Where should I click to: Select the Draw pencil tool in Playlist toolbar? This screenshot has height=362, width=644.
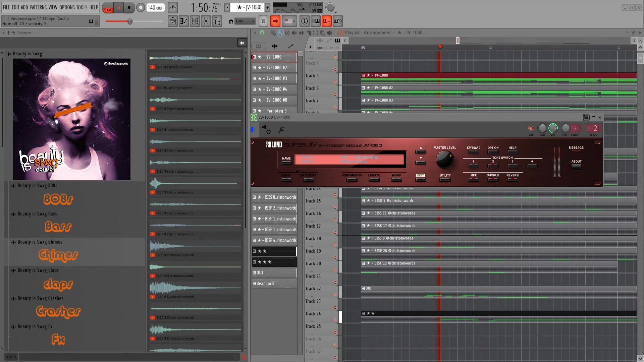[273, 33]
